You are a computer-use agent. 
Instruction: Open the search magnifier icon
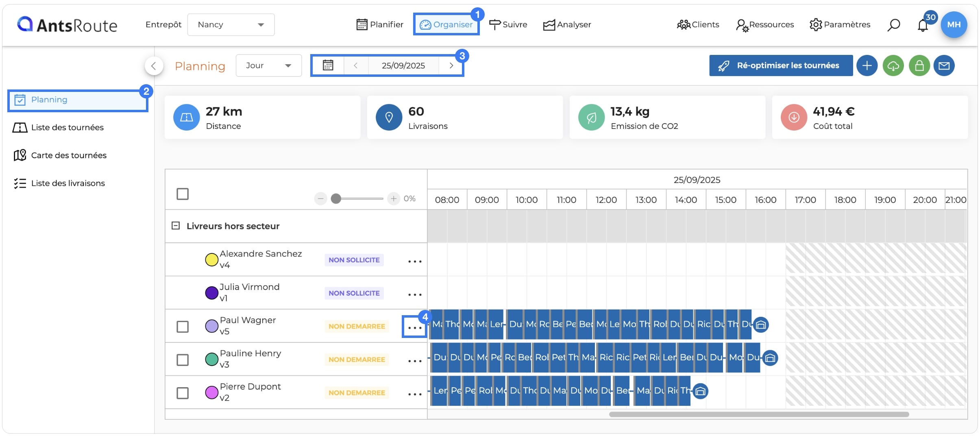tap(893, 25)
